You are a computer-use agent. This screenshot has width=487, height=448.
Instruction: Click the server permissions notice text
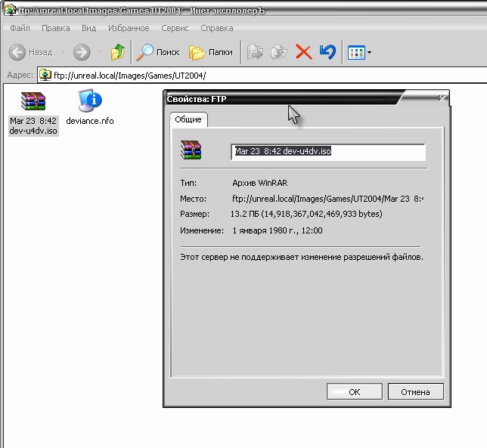point(302,257)
